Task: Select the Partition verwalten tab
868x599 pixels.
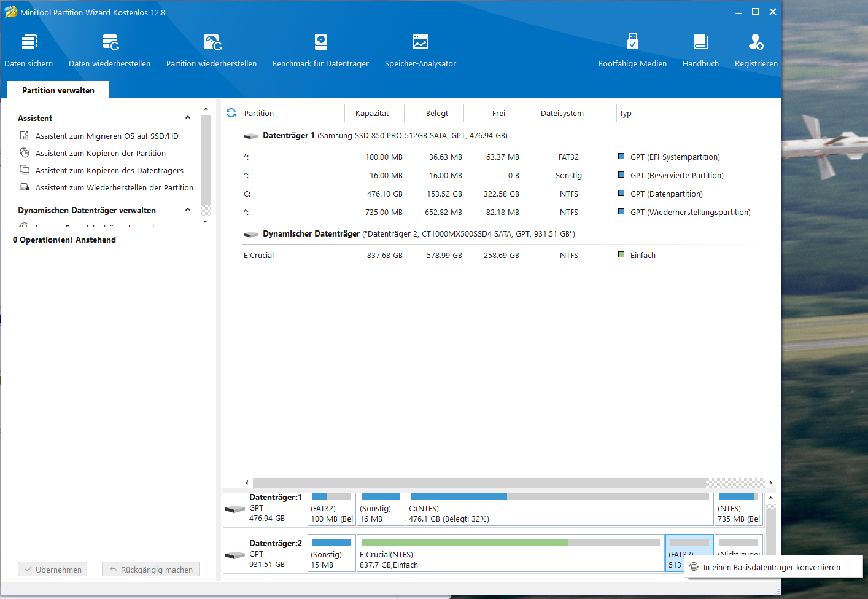Action: [x=58, y=90]
